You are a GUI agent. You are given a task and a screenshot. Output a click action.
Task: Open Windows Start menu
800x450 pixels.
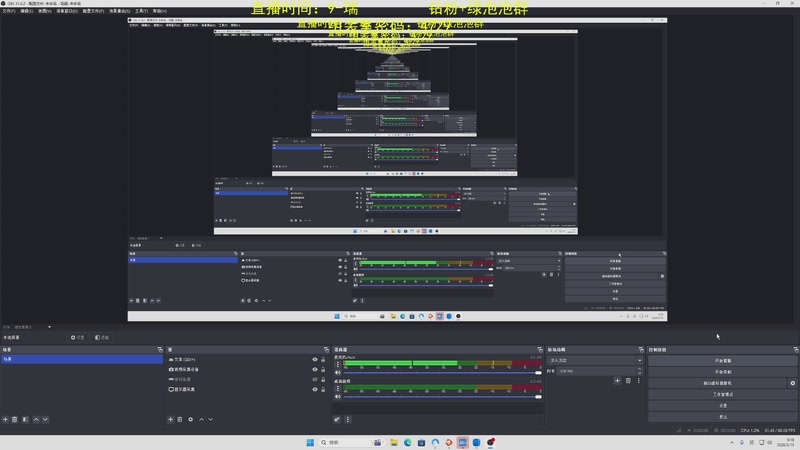pyautogui.click(x=310, y=442)
